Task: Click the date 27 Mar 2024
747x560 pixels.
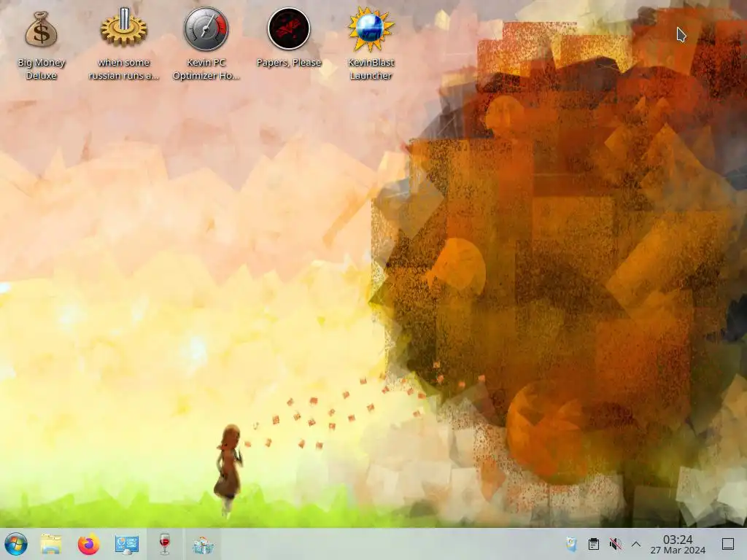Action: coord(678,551)
